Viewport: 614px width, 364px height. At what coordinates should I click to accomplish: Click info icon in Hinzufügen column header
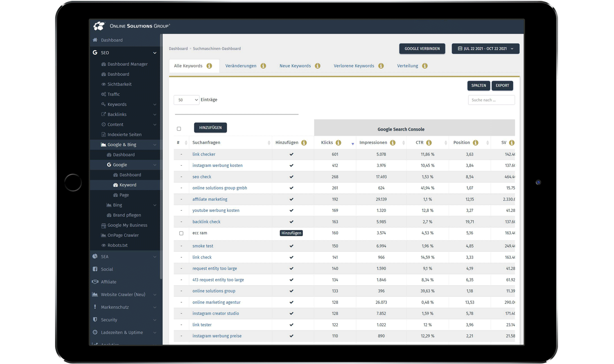click(x=304, y=143)
